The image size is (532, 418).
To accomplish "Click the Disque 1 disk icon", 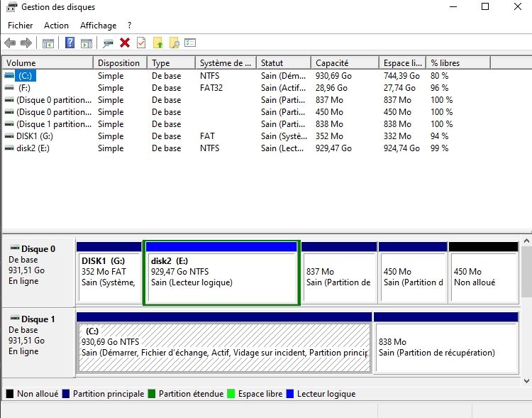I will [15, 318].
